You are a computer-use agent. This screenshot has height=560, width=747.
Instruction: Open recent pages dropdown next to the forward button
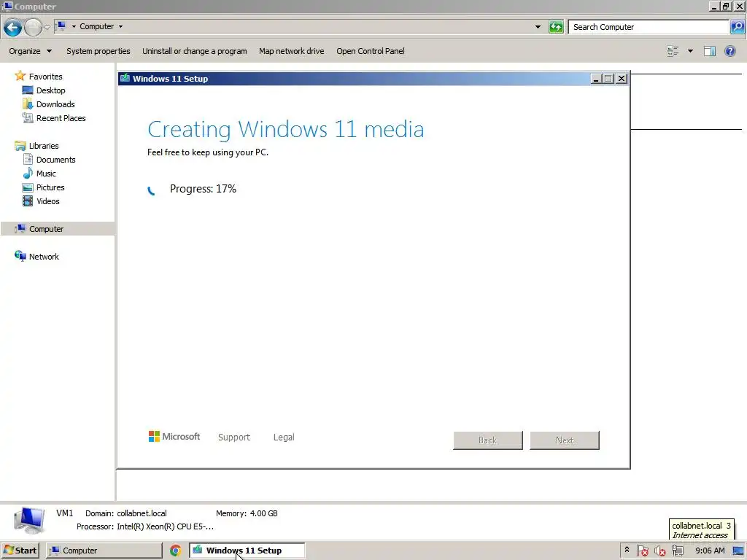pyautogui.click(x=47, y=28)
